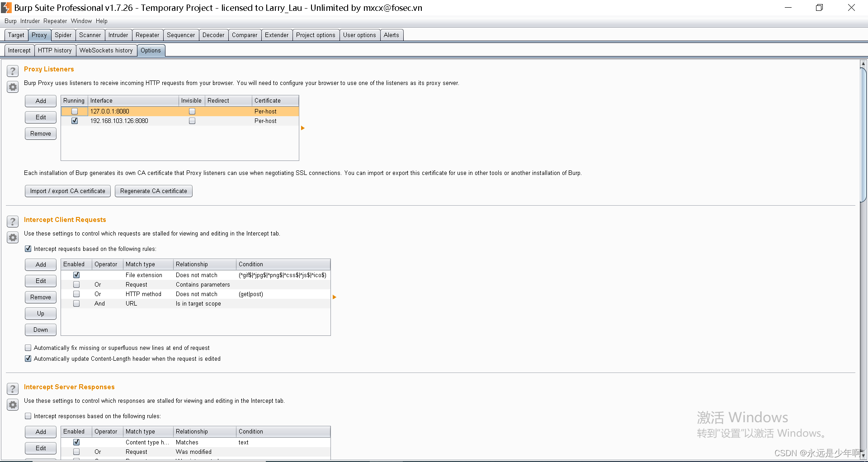Open the Repeater menu in menu bar
Image resolution: width=868 pixels, height=462 pixels.
pyautogui.click(x=55, y=21)
